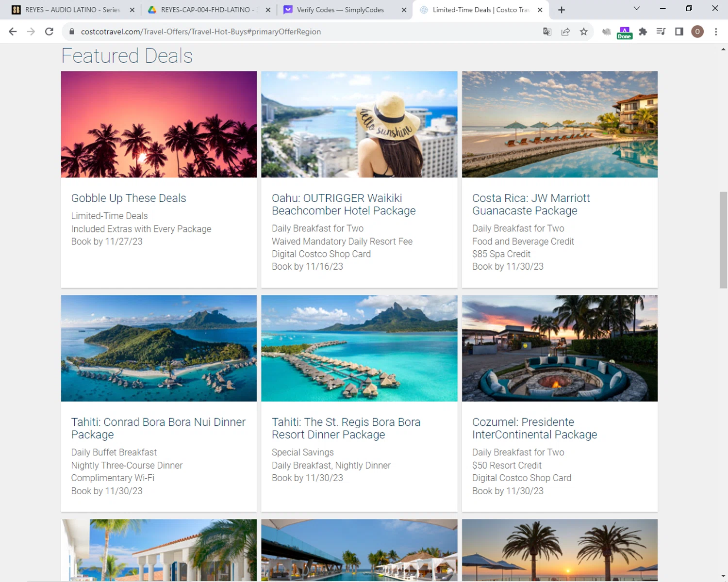Image resolution: width=728 pixels, height=582 pixels.
Task: Click the Waikiki sun hat photo
Action: (x=359, y=124)
